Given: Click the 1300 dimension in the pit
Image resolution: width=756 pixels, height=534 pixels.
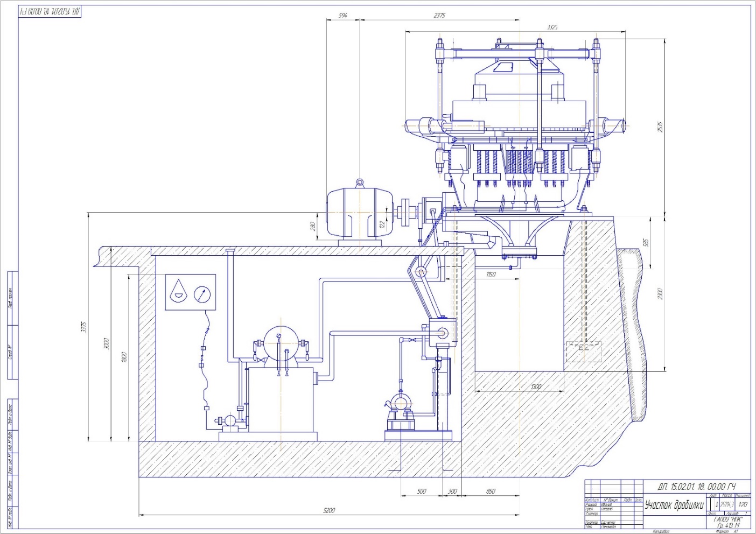Looking at the screenshot, I should tap(536, 387).
